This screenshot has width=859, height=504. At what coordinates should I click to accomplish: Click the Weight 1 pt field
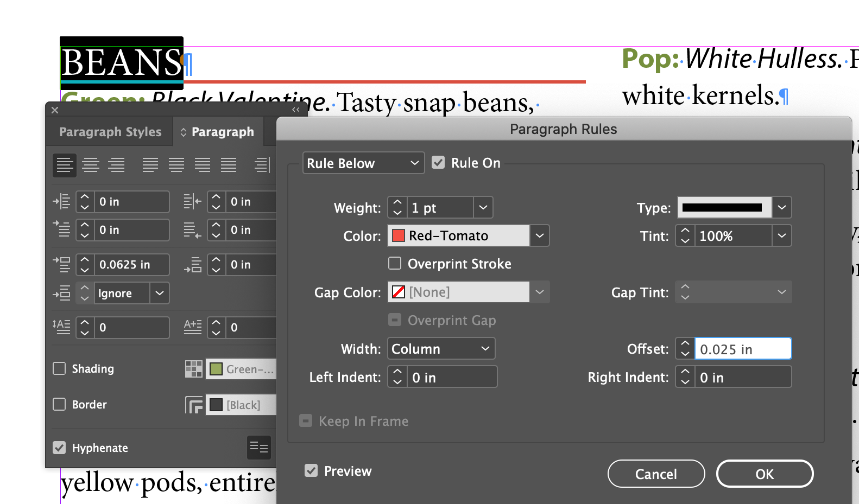click(440, 208)
